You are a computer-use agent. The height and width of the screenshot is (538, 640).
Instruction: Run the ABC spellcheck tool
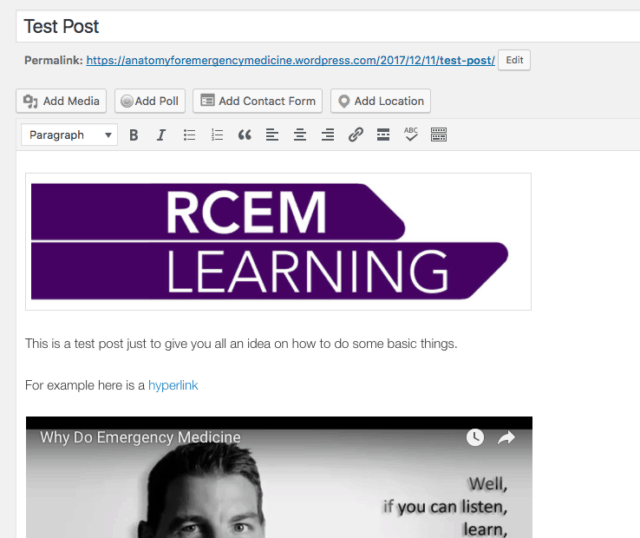coord(411,135)
